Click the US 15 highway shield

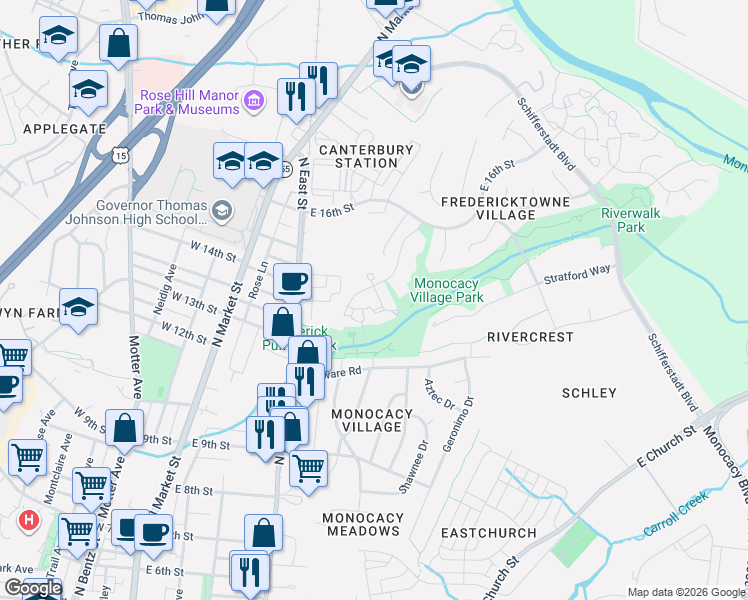(x=121, y=155)
